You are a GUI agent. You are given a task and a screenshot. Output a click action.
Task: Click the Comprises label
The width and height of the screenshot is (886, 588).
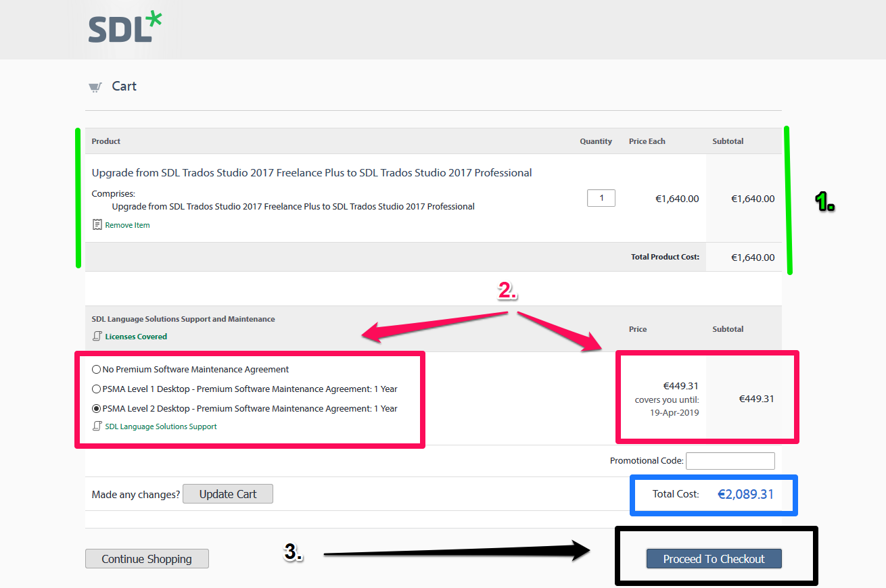[x=114, y=194]
